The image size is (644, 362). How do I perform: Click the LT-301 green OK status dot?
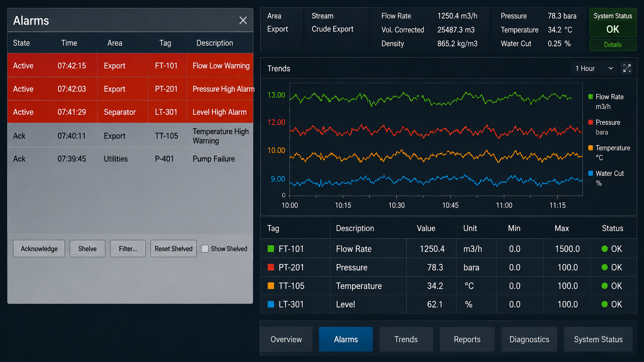(x=604, y=304)
